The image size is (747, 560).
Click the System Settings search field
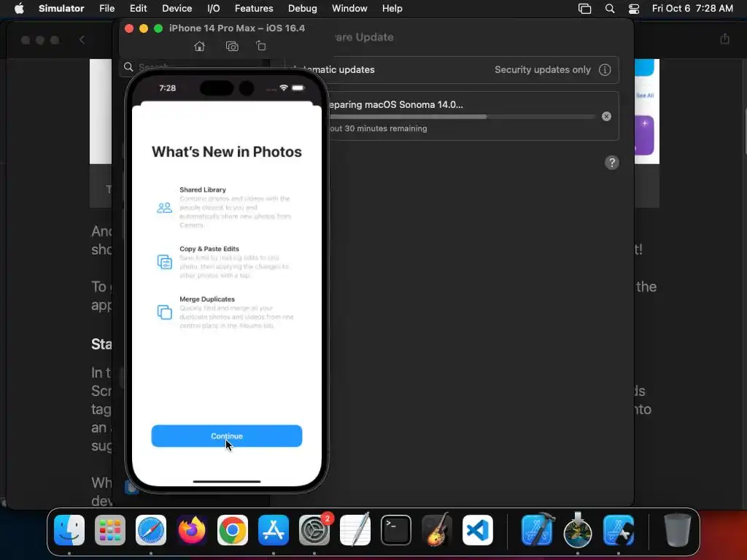point(193,67)
